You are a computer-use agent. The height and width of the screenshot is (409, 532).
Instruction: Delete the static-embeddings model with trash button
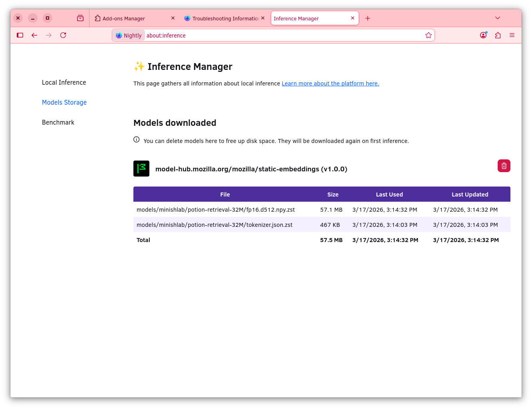coord(504,166)
